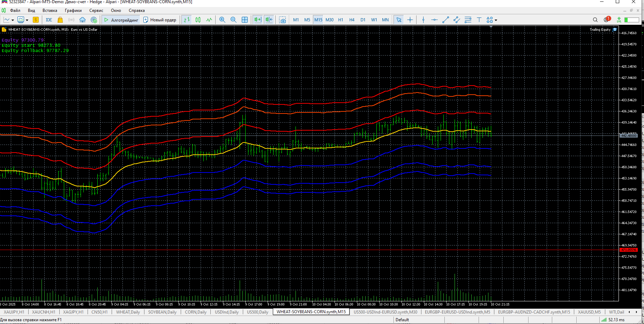Select the trendline drawing tool

pos(445,20)
